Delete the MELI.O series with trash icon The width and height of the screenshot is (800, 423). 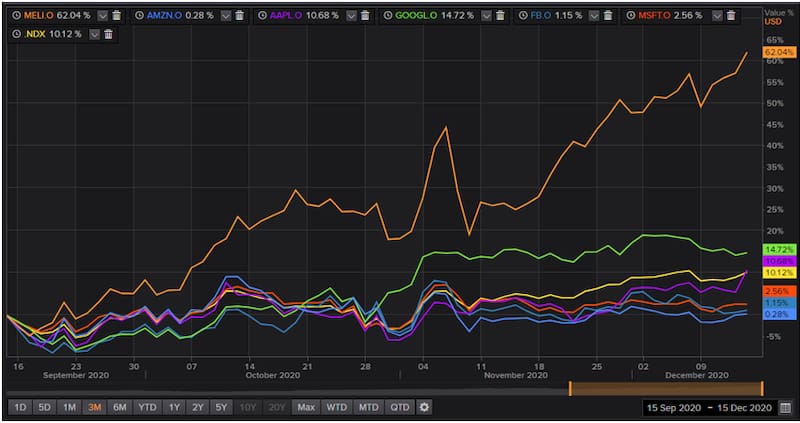117,16
